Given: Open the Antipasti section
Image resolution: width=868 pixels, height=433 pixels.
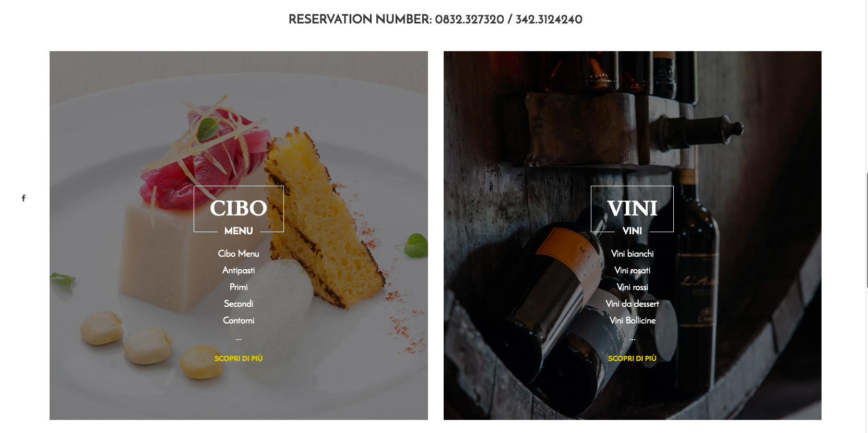Looking at the screenshot, I should (239, 270).
